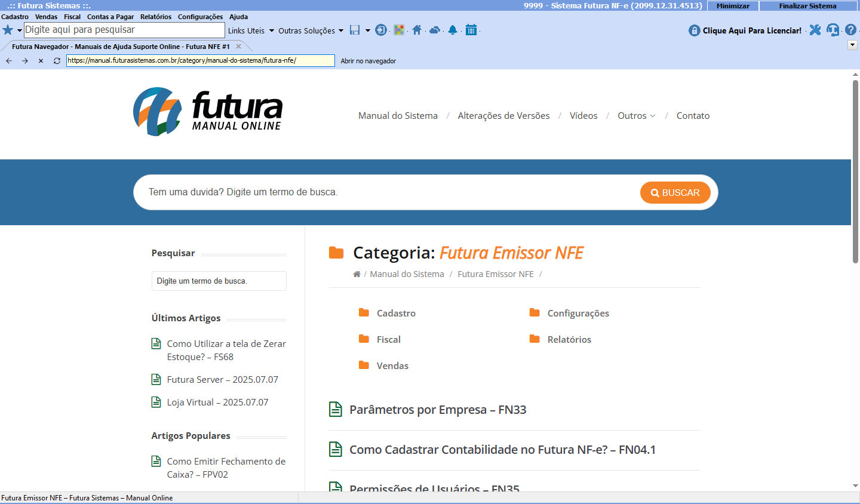
Task: Open Contato in the site navigation
Action: click(693, 116)
